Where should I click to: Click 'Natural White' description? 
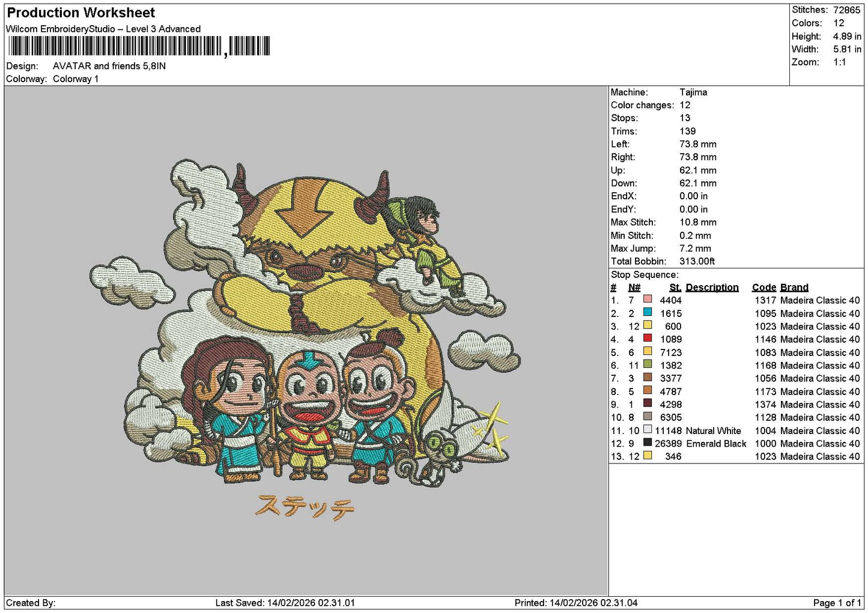(x=714, y=430)
